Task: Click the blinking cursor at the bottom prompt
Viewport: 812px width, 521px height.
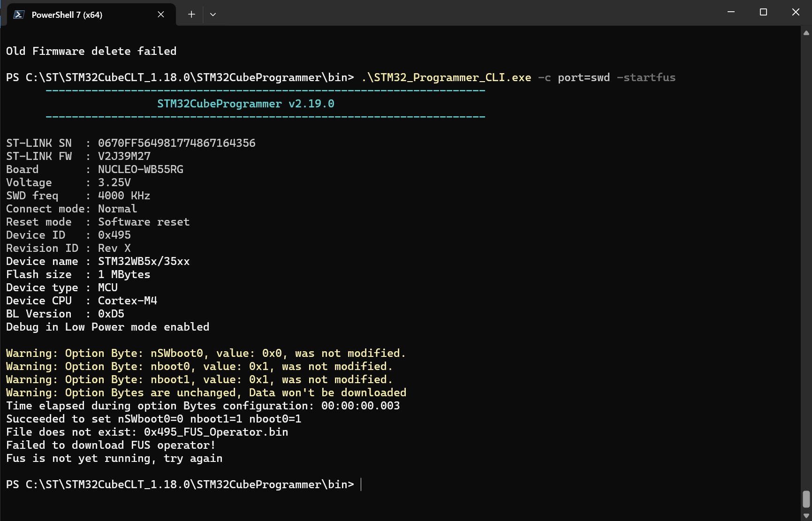Action: 361,484
